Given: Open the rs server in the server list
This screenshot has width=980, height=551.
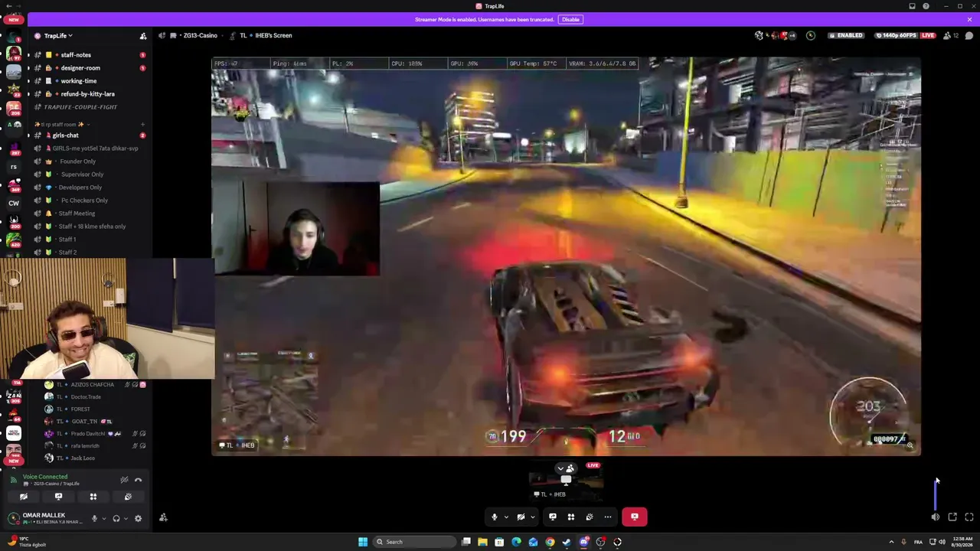Looking at the screenshot, I should point(14,166).
